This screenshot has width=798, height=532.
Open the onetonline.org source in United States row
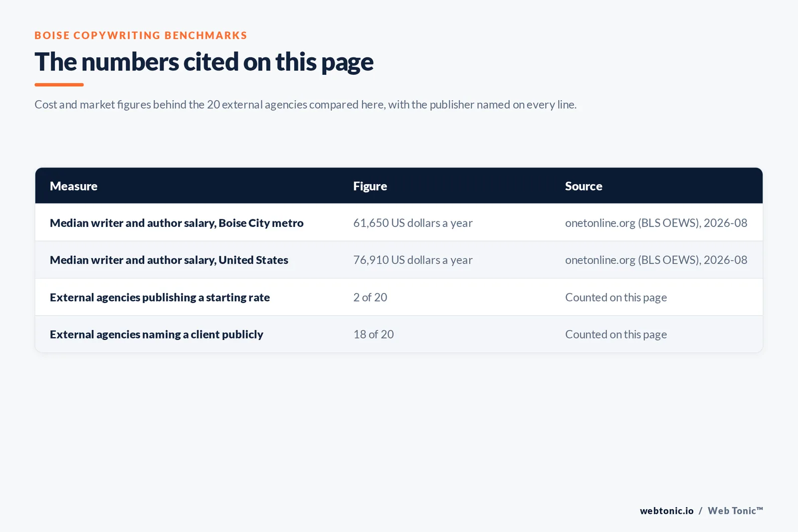pos(656,260)
